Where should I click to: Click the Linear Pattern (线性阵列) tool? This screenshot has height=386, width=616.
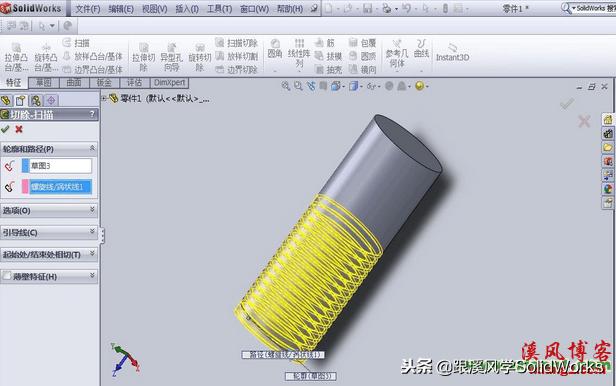point(299,53)
